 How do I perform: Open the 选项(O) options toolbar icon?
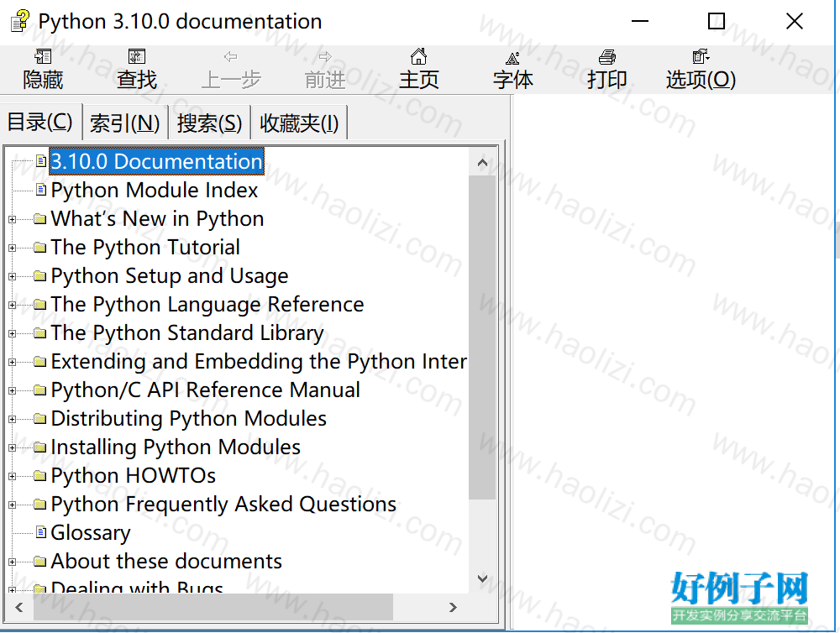[701, 56]
